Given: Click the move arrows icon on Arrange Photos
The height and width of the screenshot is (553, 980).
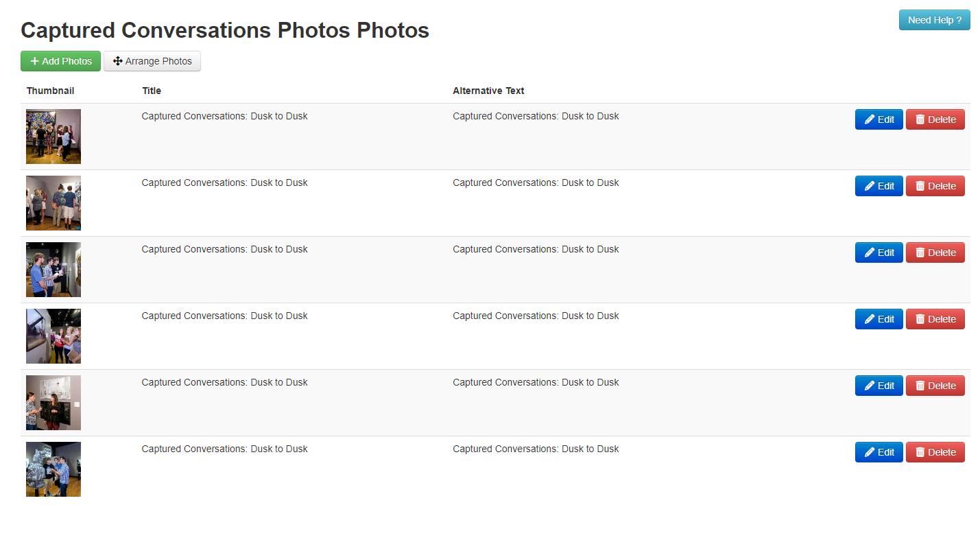Looking at the screenshot, I should pos(119,61).
